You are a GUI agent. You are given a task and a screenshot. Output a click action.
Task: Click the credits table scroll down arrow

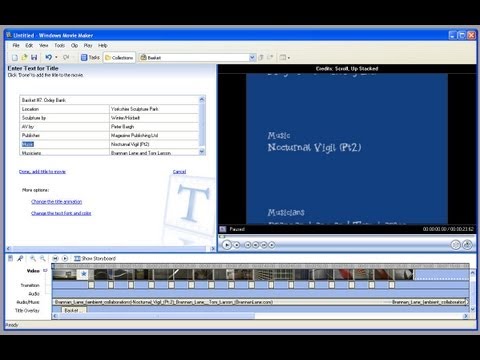(202, 152)
